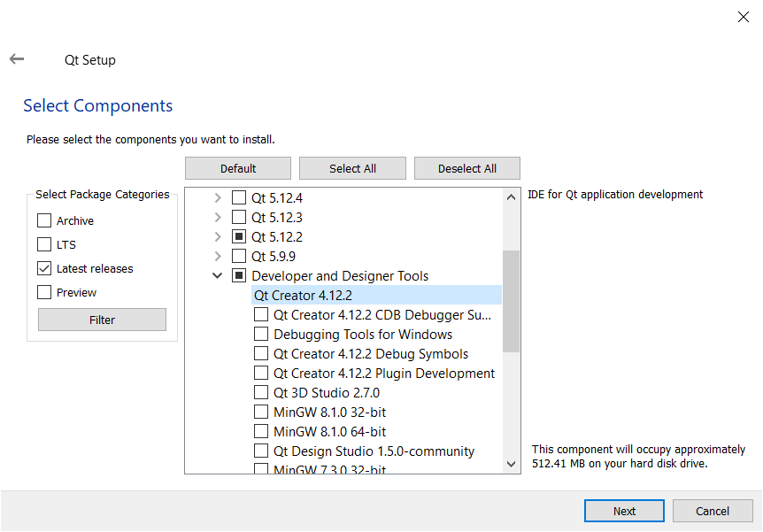
Task: Click Deselect All components
Action: (467, 168)
